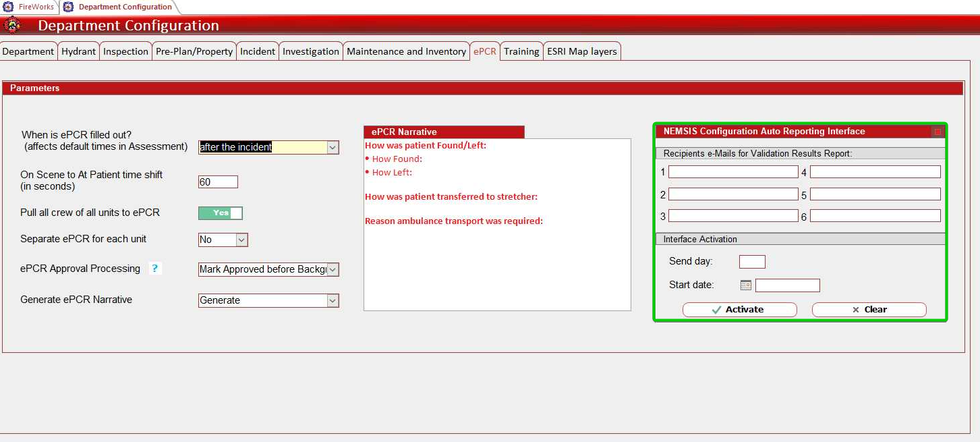Switch to the Hydrant tab
Viewport: 980px width, 442px height.
coord(78,51)
